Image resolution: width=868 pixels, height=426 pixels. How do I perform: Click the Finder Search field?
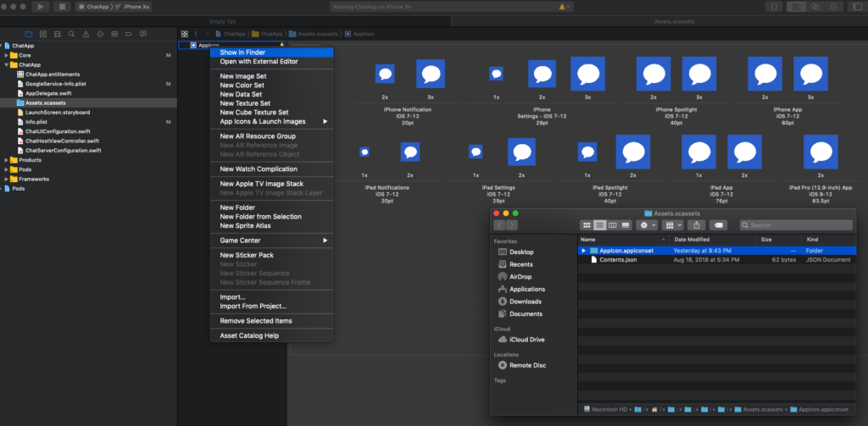[797, 225]
